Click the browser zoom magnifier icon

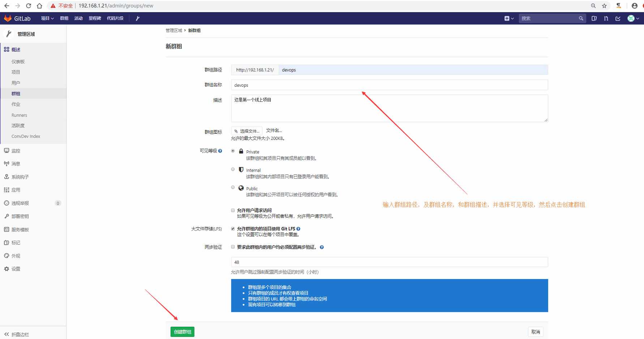pyautogui.click(x=593, y=6)
